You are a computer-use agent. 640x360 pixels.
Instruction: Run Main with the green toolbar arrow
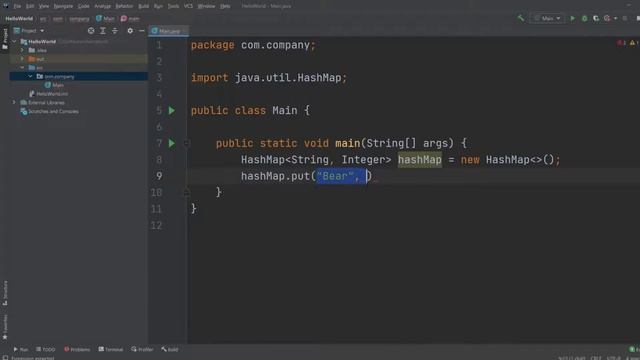coord(572,18)
